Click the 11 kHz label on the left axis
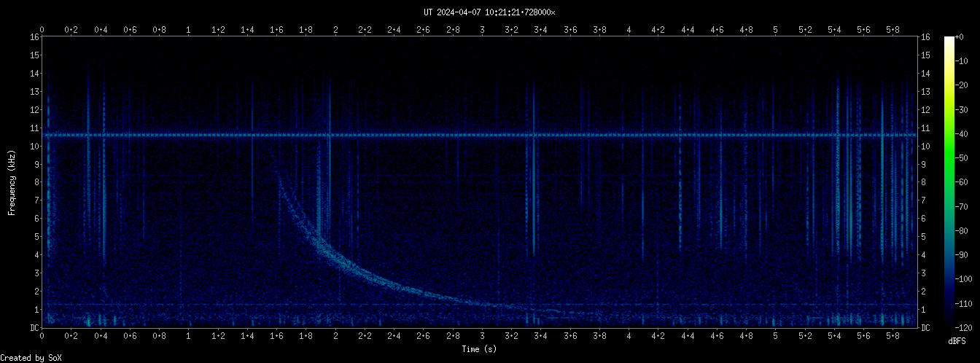 34,128
